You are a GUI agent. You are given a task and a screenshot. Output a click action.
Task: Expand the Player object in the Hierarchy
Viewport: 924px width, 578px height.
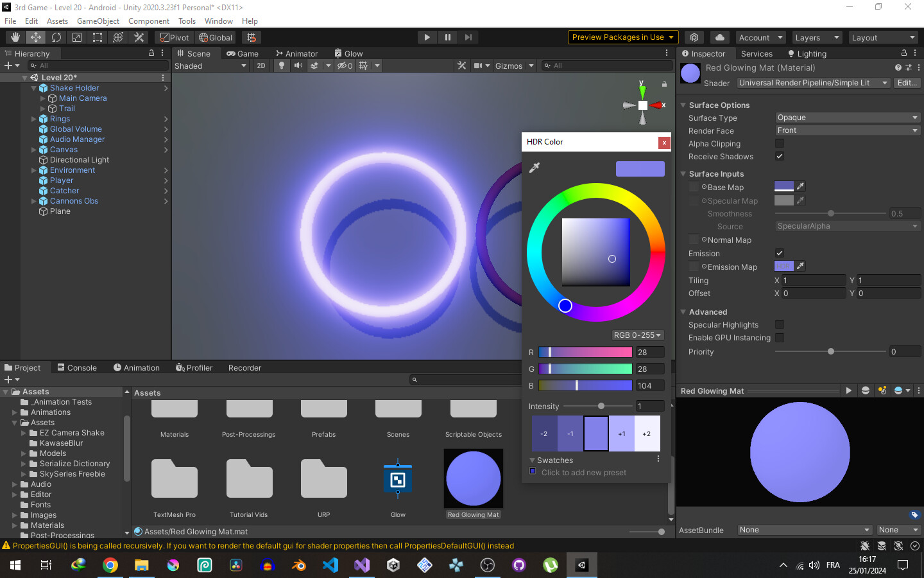33,180
